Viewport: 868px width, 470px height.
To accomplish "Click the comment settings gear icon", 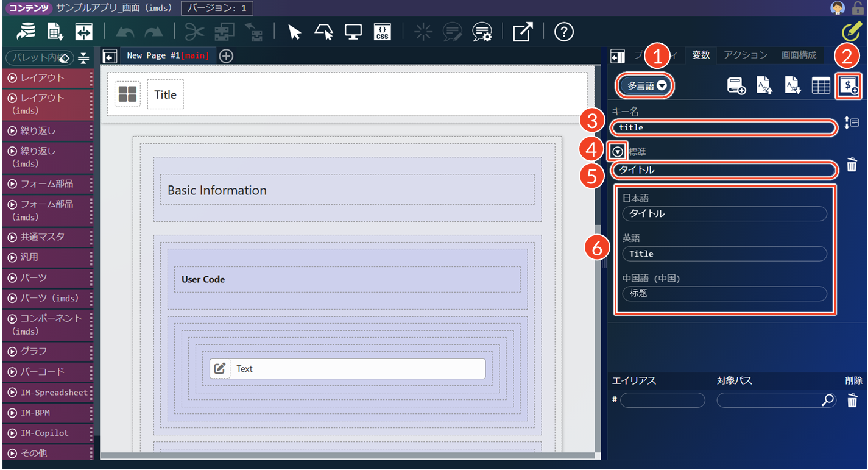I will click(482, 32).
